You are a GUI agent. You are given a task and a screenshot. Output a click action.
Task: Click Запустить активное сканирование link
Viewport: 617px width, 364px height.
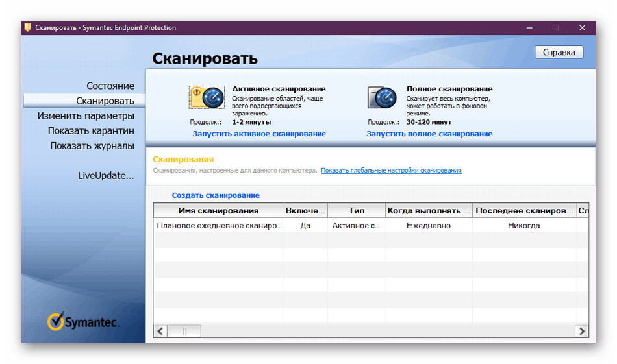coord(259,134)
